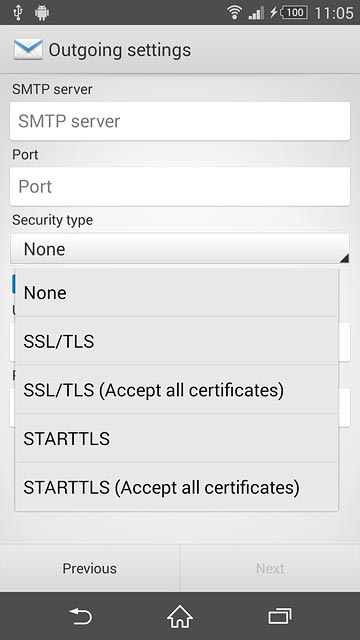This screenshot has width=360, height=640.
Task: Select STARTTLS (Accept all certificates)
Action: pyautogui.click(x=176, y=487)
